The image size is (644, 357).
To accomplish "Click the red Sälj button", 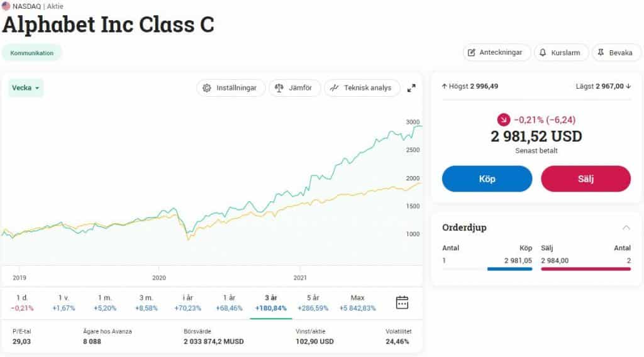I will (586, 179).
